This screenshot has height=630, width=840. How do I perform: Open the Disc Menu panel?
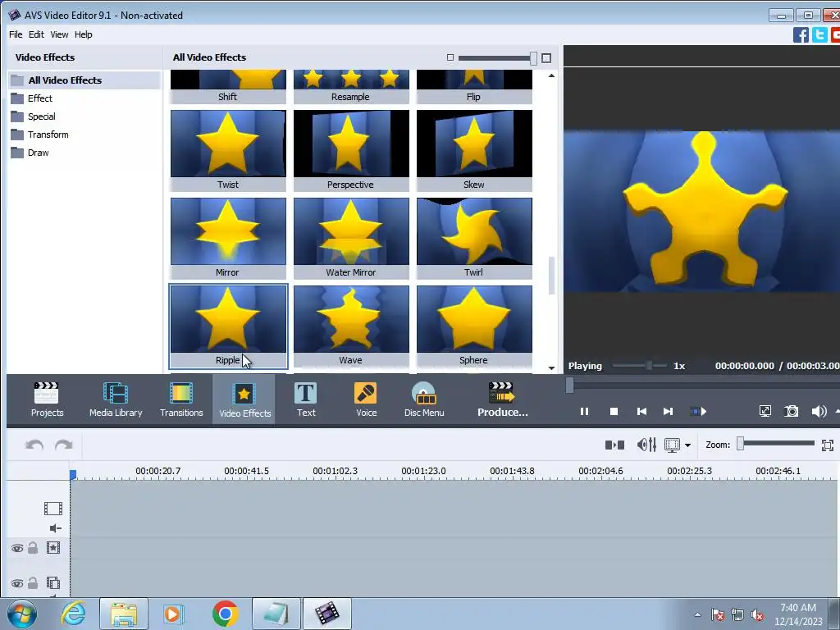click(424, 399)
